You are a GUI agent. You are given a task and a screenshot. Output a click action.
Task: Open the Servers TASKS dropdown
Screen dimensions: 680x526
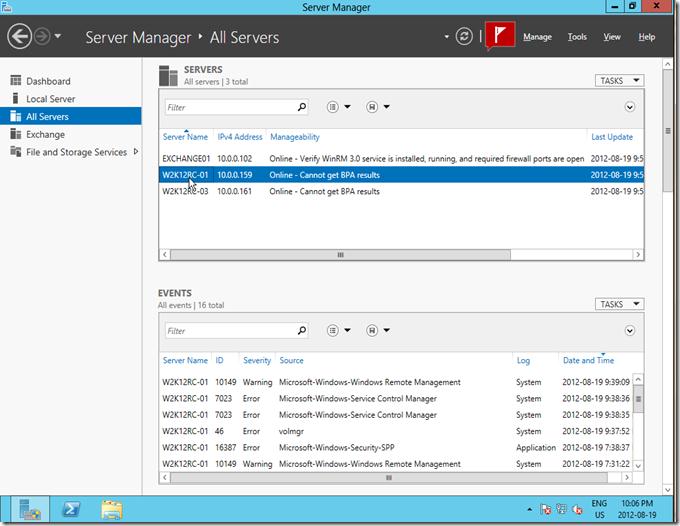click(x=620, y=80)
